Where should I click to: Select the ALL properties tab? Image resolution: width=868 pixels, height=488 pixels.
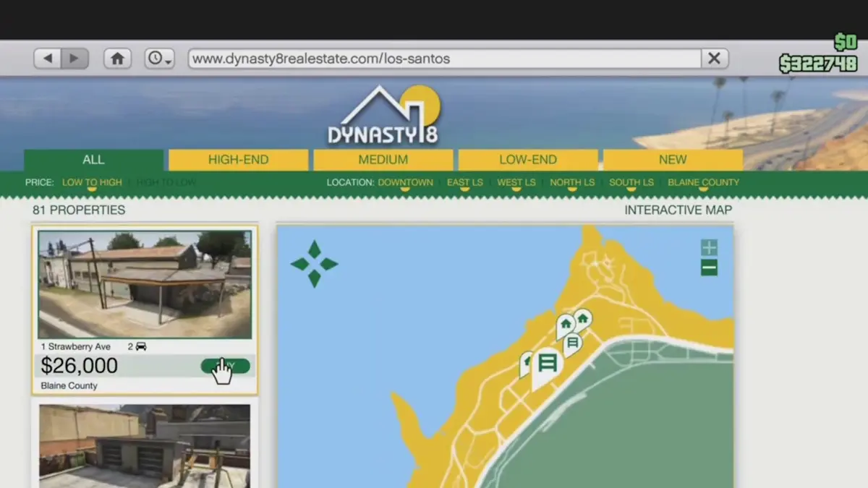tap(93, 160)
